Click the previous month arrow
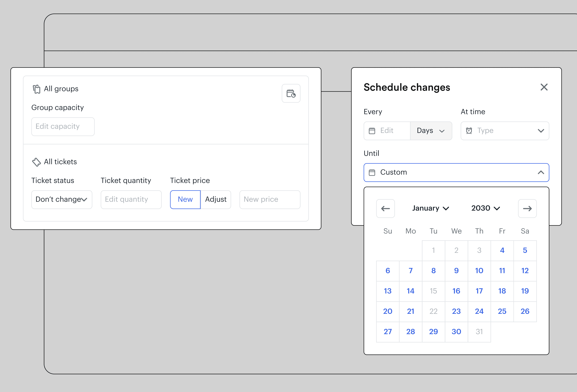This screenshot has width=577, height=392. tap(385, 208)
